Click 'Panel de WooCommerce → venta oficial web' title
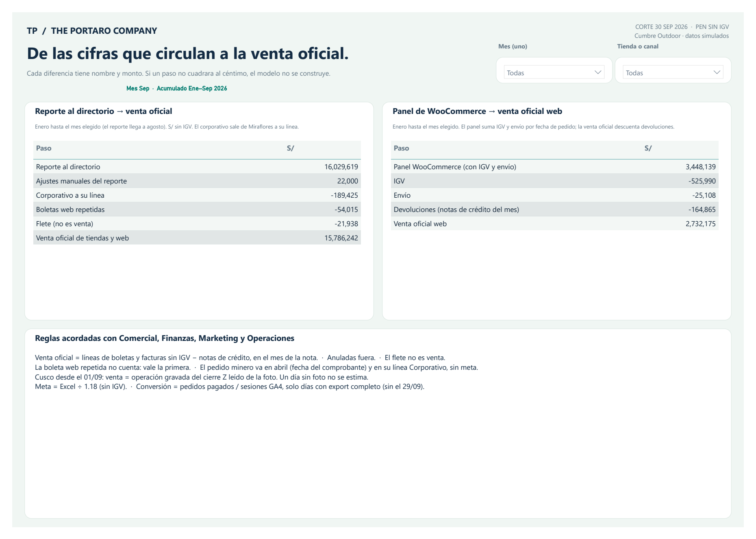The width and height of the screenshot is (756, 539). tap(477, 111)
